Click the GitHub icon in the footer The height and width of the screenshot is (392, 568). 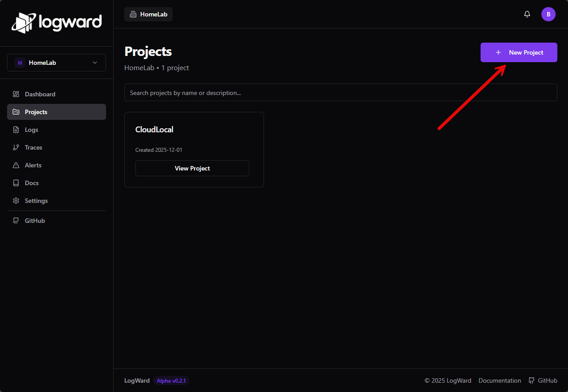point(531,380)
